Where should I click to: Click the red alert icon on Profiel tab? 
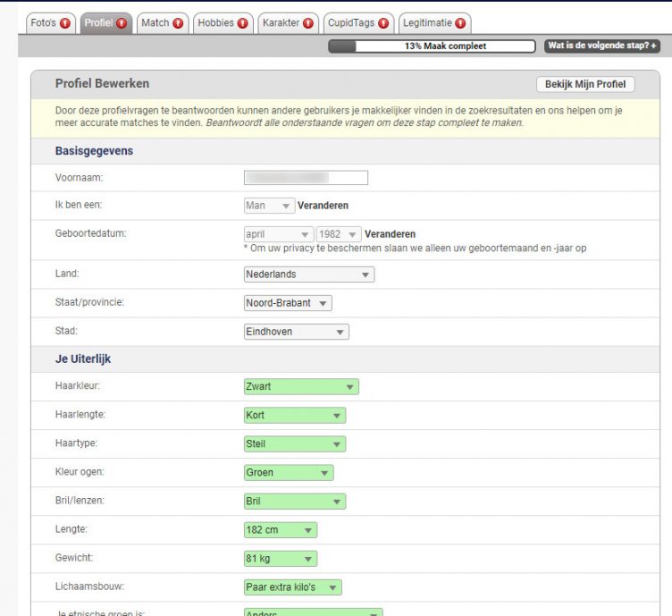(x=122, y=23)
